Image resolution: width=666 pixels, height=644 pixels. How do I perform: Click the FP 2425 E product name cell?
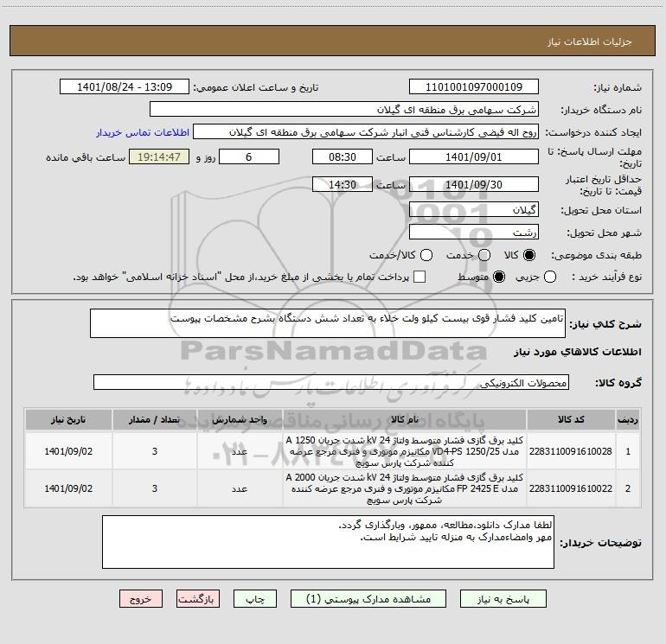405,488
